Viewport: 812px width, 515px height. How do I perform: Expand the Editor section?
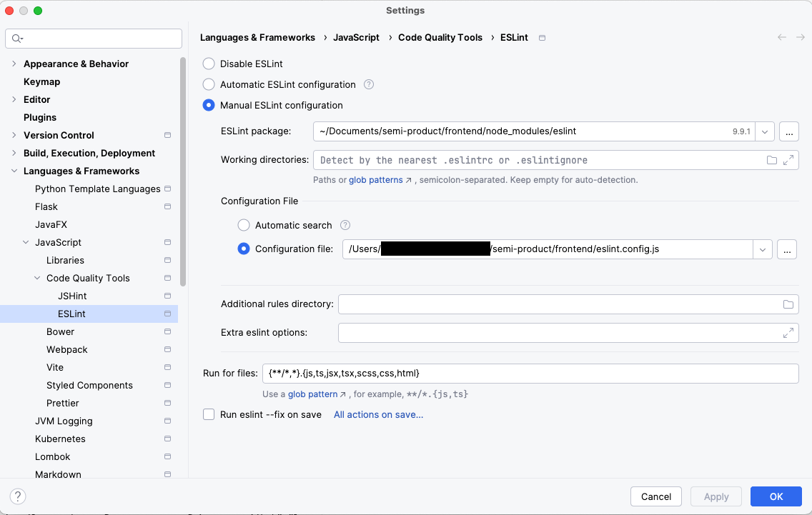point(14,99)
